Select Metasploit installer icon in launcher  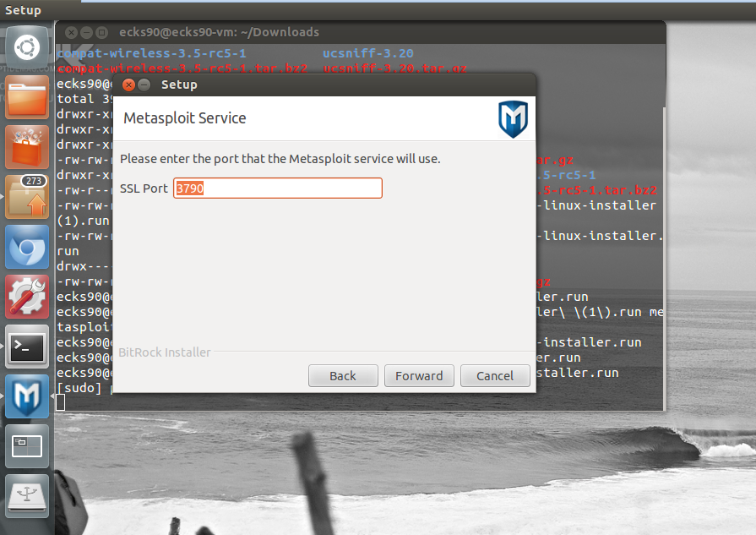[x=27, y=396]
